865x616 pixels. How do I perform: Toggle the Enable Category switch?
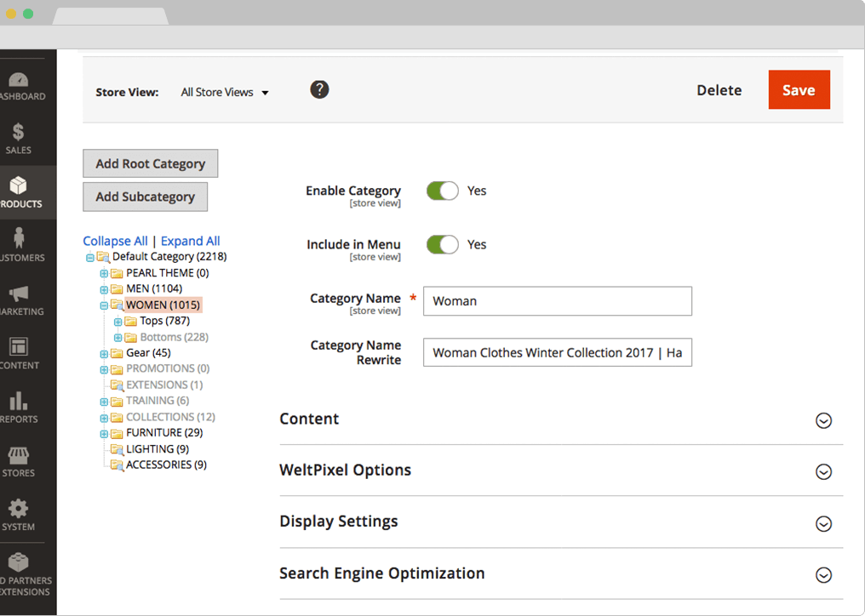point(442,191)
